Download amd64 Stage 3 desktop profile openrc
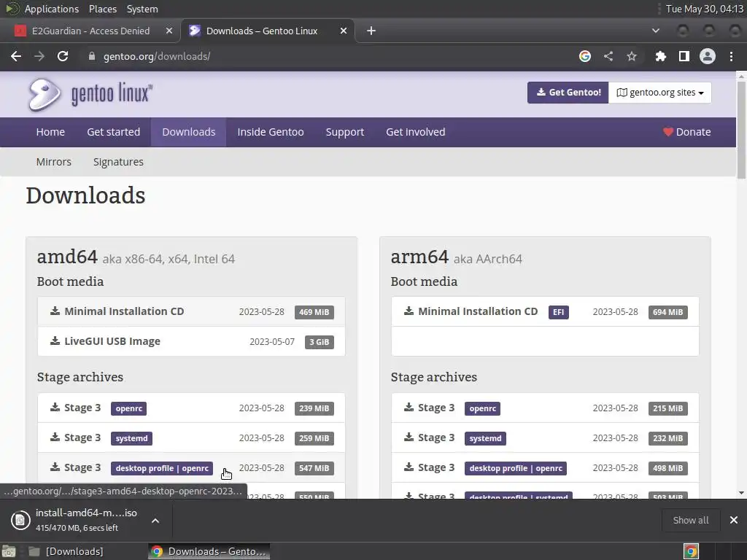The width and height of the screenshot is (747, 560). (x=192, y=467)
